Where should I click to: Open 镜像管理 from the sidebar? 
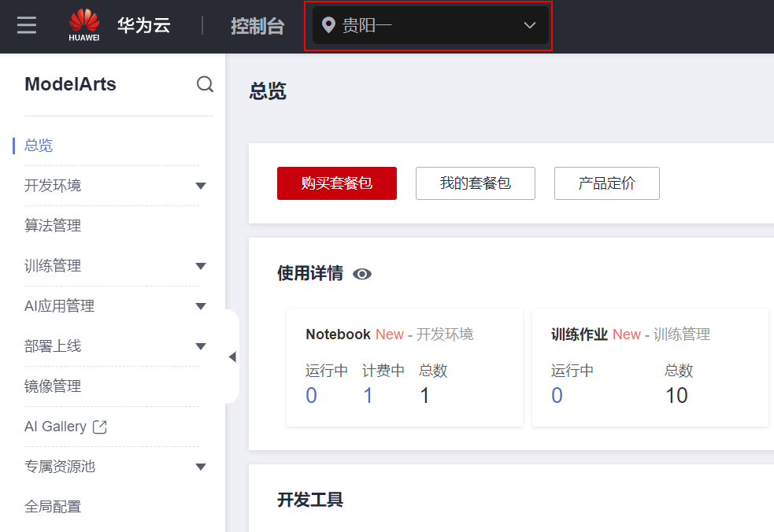(53, 386)
